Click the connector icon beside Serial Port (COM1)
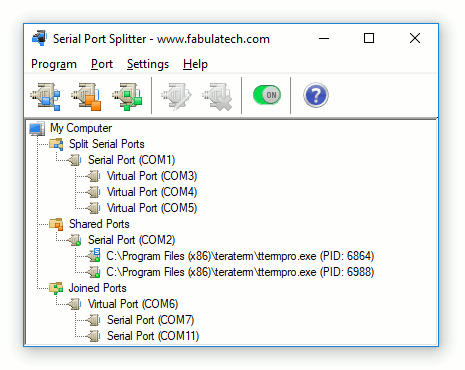Viewport: 465px width, 370px height. [x=75, y=160]
